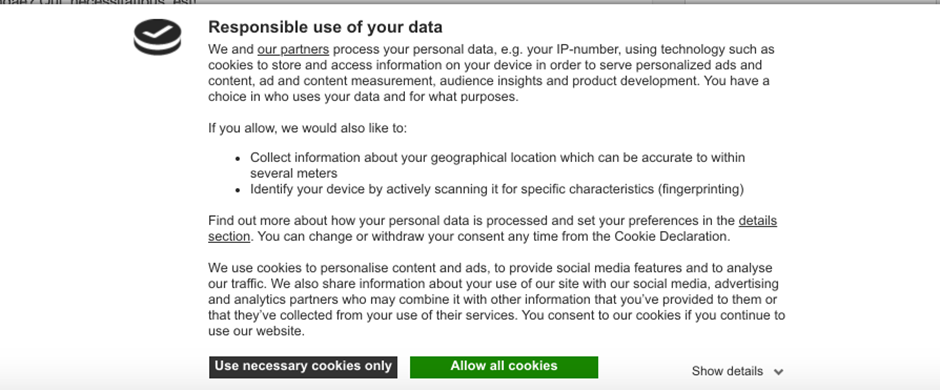
Task: Click the bullet point before 'Identify your device'
Action: pos(238,190)
